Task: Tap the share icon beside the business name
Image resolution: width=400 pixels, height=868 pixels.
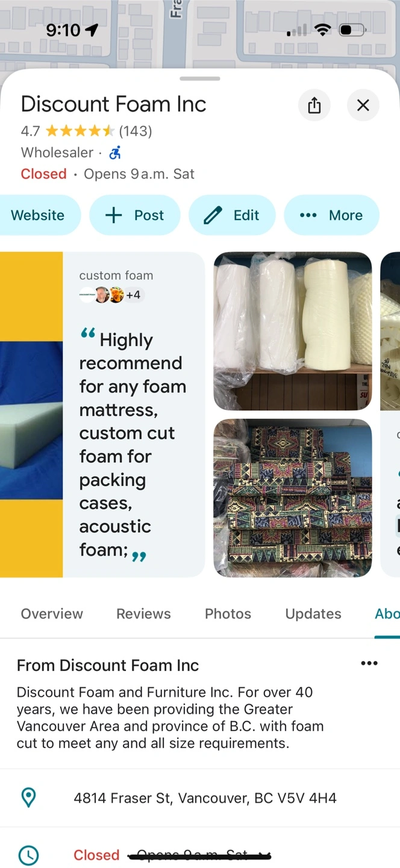Action: [x=314, y=105]
